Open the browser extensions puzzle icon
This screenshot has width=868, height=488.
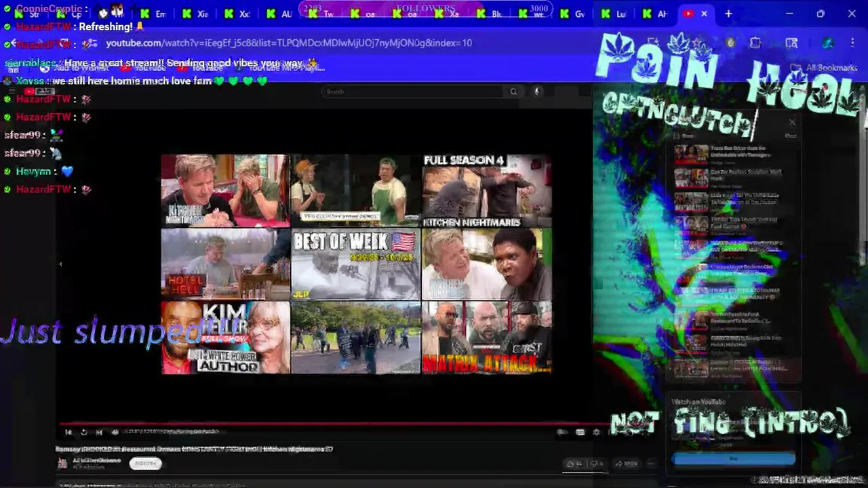point(755,43)
